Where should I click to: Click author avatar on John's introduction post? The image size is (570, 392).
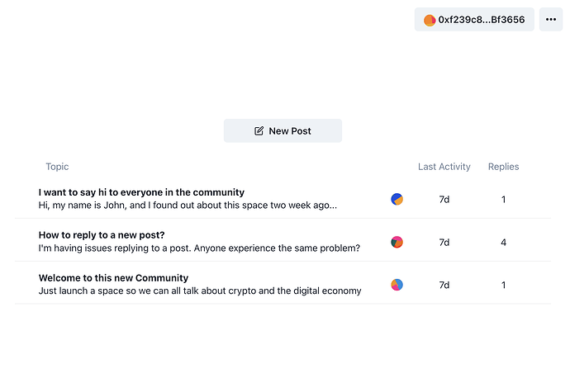(x=397, y=199)
